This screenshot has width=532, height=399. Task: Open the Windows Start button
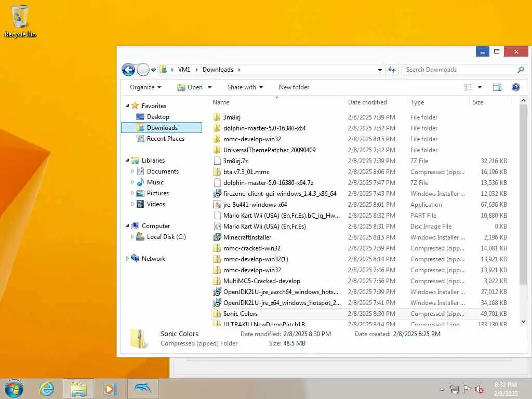click(14, 389)
